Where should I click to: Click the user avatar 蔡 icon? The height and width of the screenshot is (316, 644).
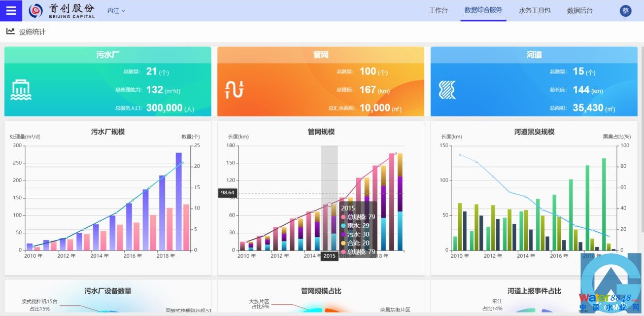tap(625, 11)
